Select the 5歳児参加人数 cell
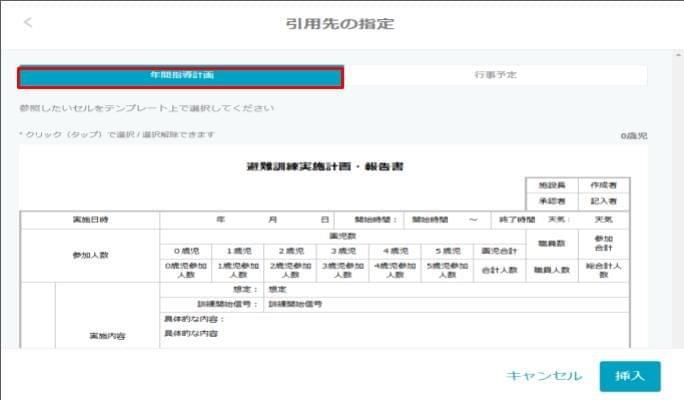The width and height of the screenshot is (684, 400). pos(448,269)
